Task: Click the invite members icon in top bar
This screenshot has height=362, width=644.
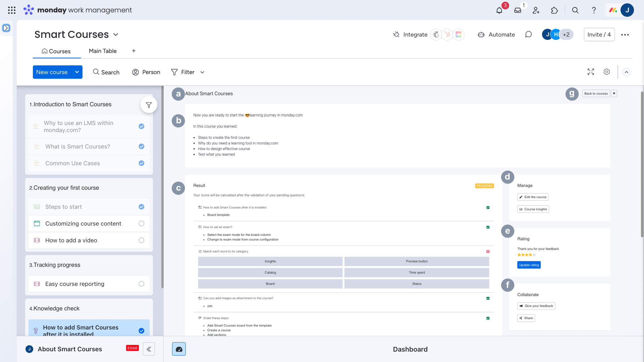Action: (x=536, y=10)
